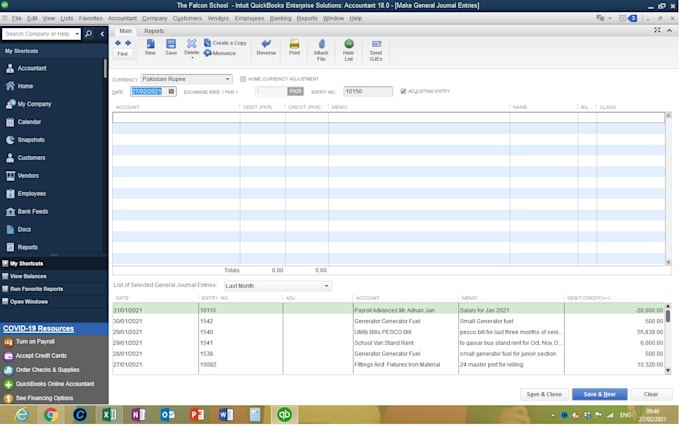
Task: Click the Hide List icon
Action: tap(349, 50)
